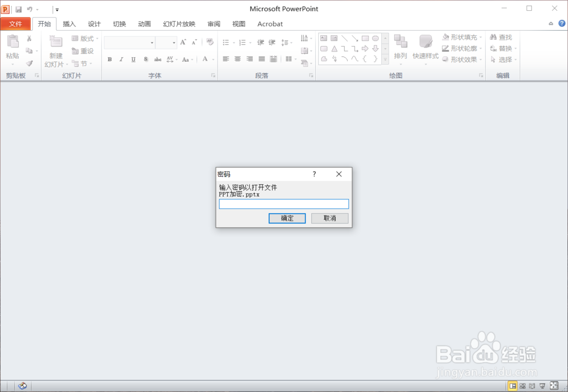Image resolution: width=568 pixels, height=392 pixels.
Task: Select the Isosceles Triangle shape
Action: coord(335,48)
